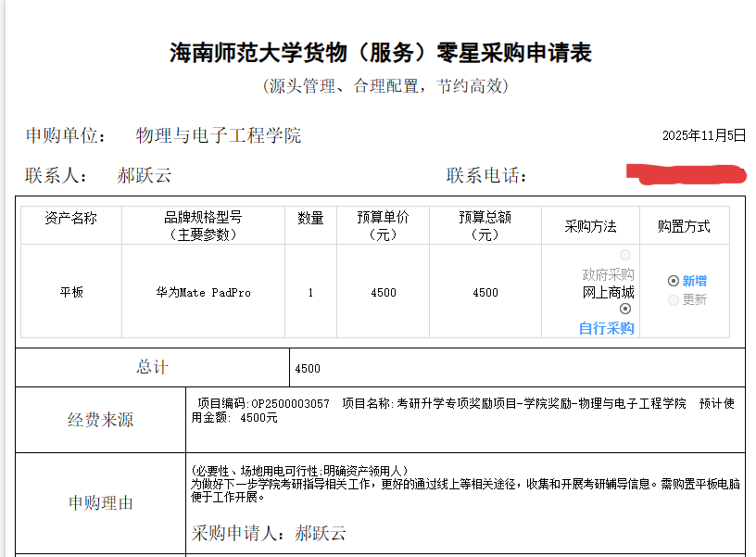Click the department value 物理与电子工程学院

coord(219,136)
